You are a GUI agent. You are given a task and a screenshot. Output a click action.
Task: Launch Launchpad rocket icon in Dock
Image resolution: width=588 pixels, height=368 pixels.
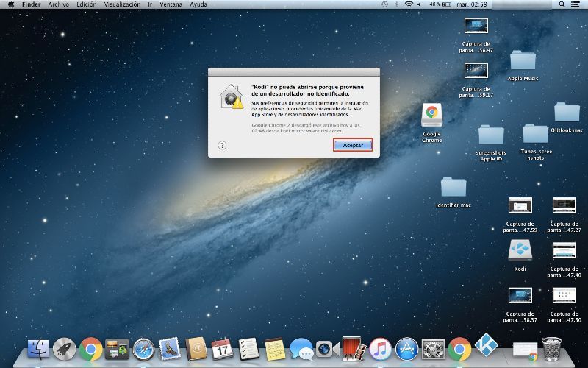(x=64, y=349)
